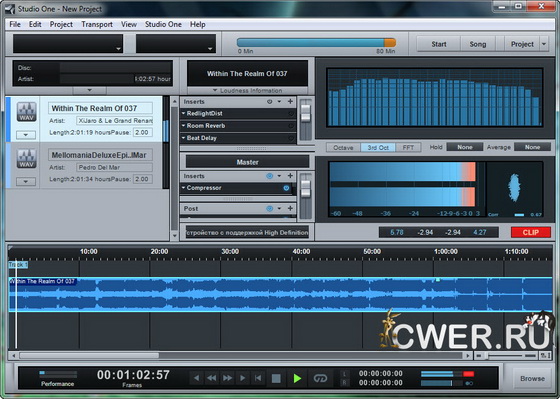Click the R locator marker in transport

coord(345,383)
